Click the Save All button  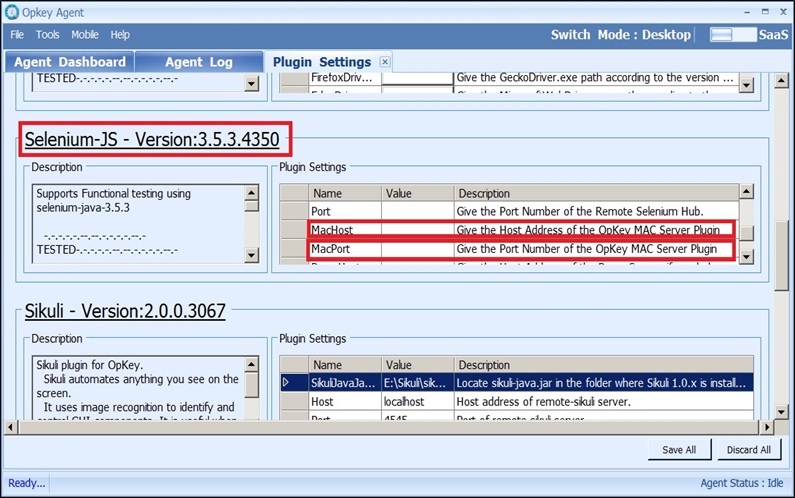coord(679,450)
